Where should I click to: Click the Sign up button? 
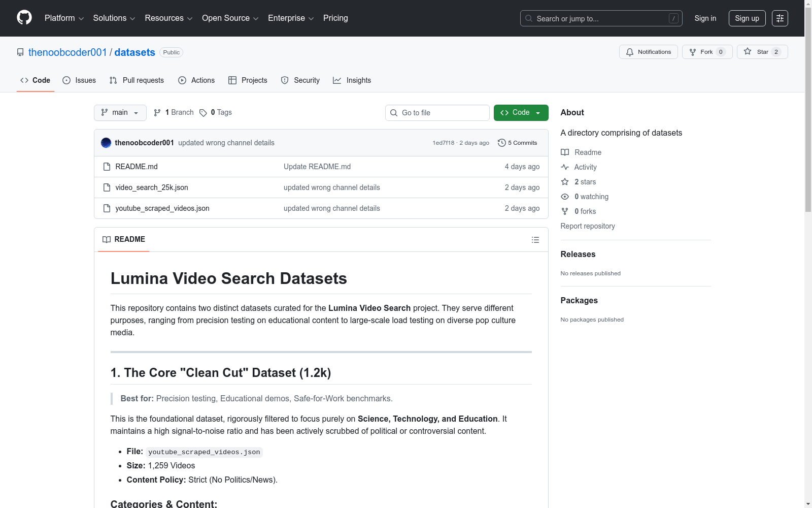[747, 18]
